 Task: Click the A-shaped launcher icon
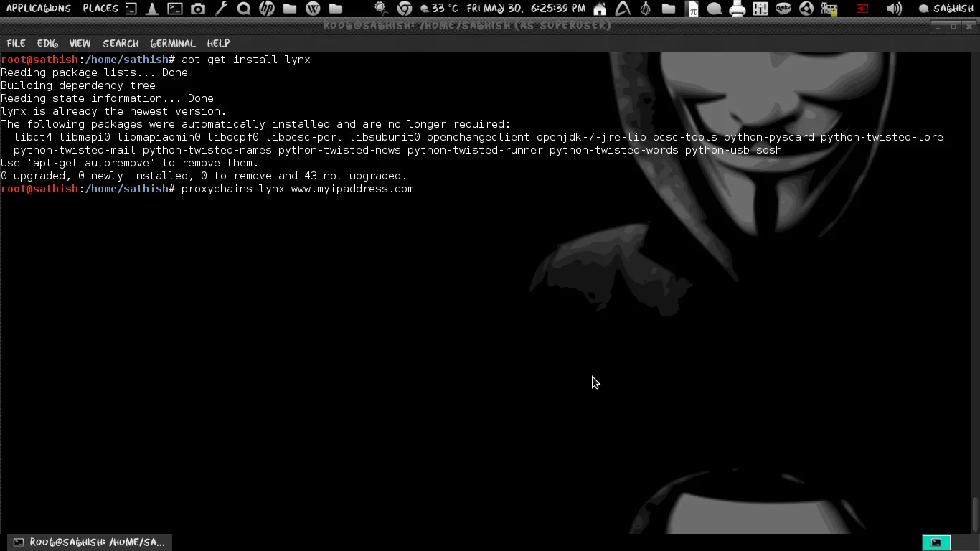coord(623,9)
